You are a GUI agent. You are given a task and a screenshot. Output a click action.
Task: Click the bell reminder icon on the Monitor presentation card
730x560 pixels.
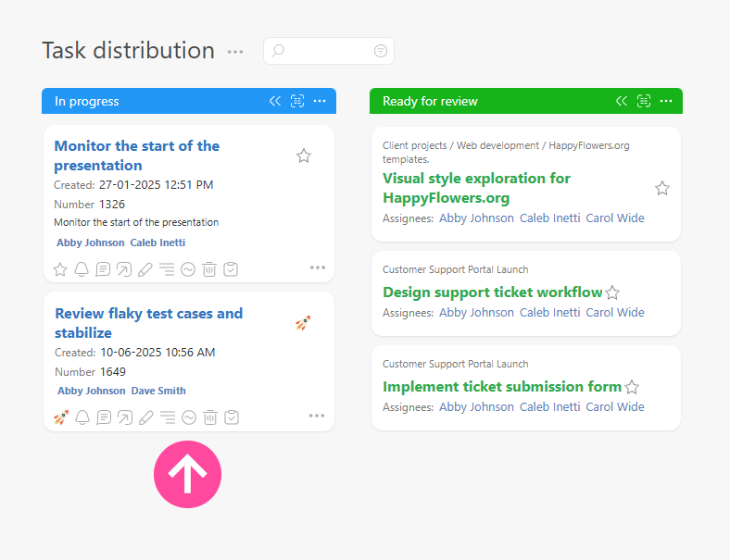tap(82, 269)
